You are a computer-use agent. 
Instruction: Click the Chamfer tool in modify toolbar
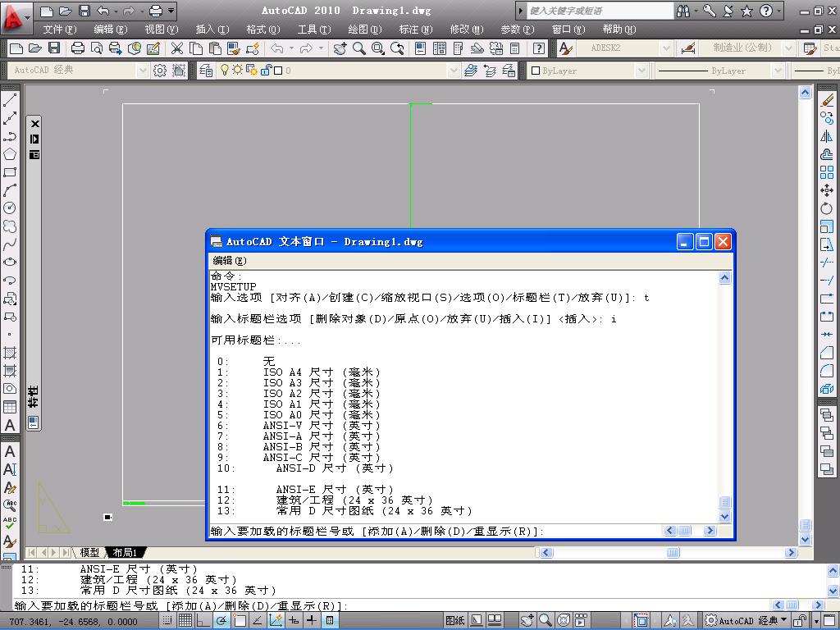(827, 352)
